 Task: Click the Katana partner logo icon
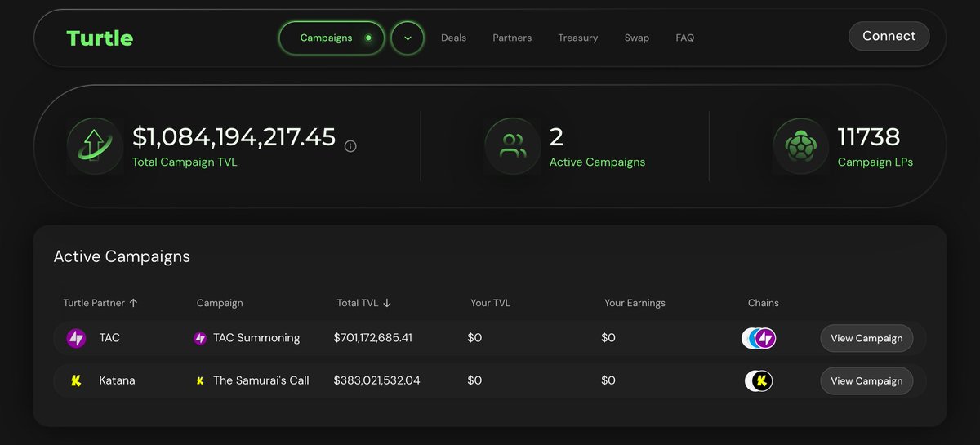click(x=76, y=380)
